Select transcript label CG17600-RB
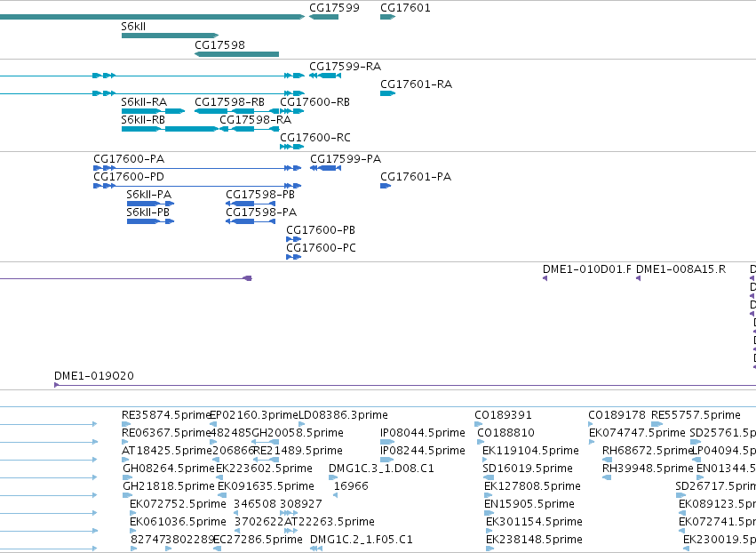This screenshot has width=756, height=553. point(314,102)
